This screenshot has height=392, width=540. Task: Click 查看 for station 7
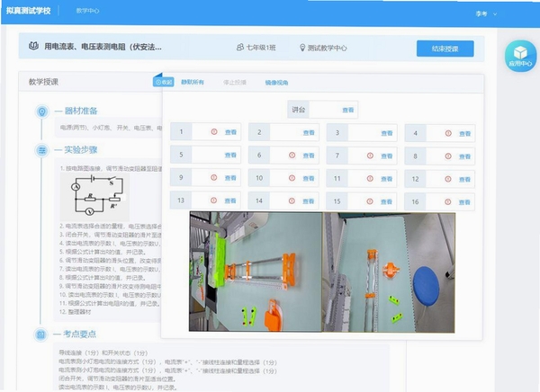[x=387, y=156]
